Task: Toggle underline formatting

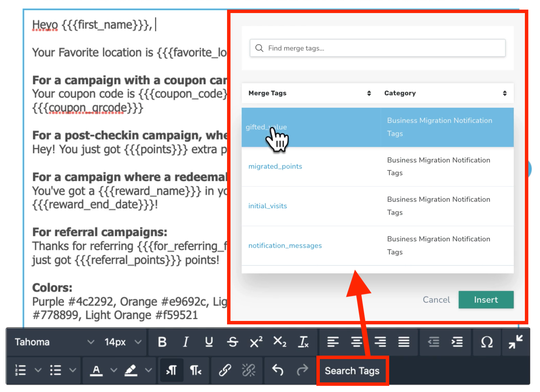Action: (x=209, y=342)
